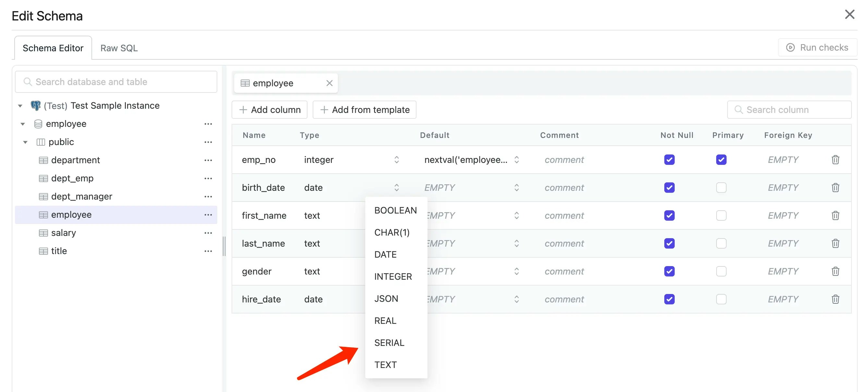This screenshot has height=392, width=868.
Task: Click the Run checks button
Action: pos(817,47)
